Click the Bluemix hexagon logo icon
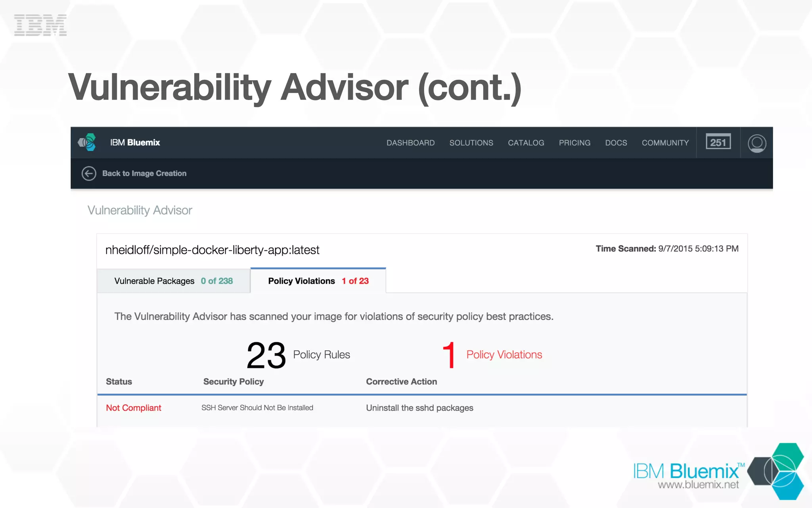 pyautogui.click(x=87, y=142)
